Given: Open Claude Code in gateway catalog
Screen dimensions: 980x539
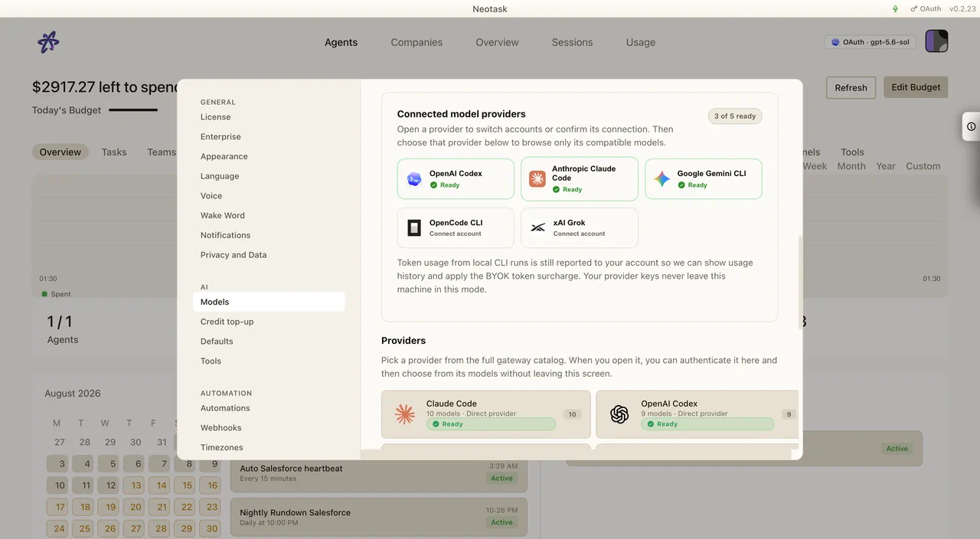Looking at the screenshot, I should pos(486,414).
